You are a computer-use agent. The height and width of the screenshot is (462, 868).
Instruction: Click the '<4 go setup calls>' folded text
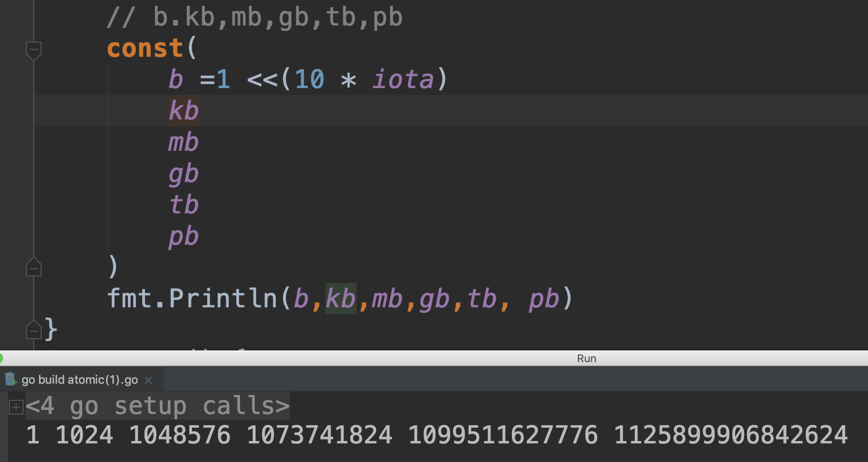158,406
